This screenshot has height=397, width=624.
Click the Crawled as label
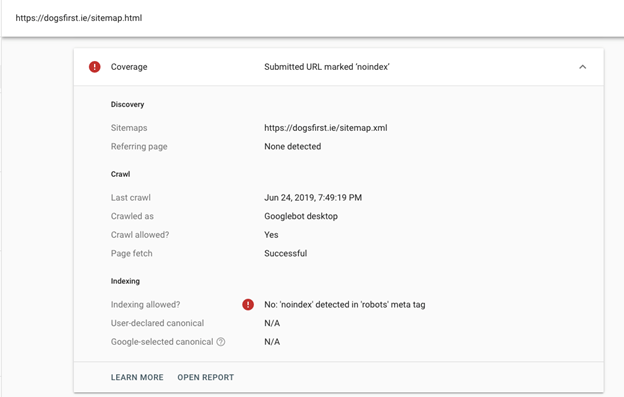click(132, 216)
